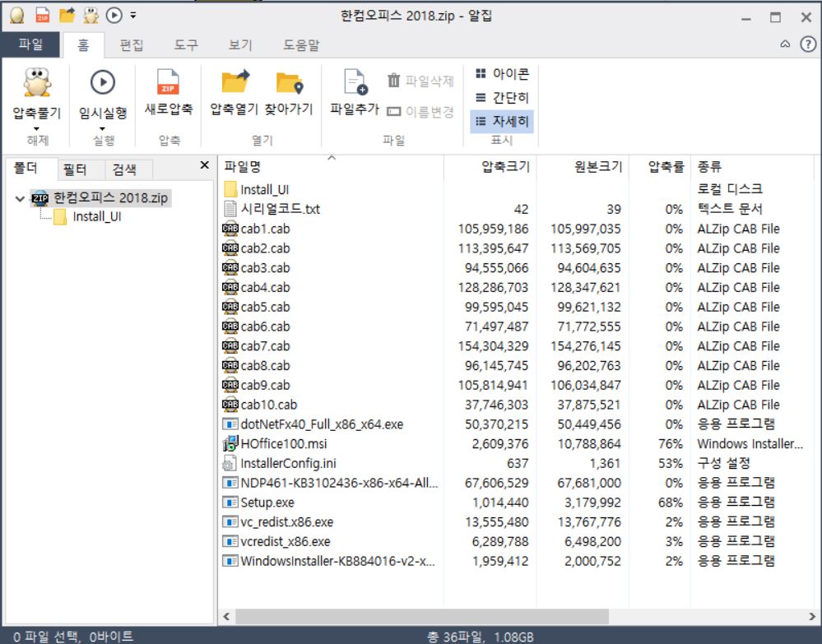
Task: Select the cab3.cab file name
Action: (x=265, y=268)
